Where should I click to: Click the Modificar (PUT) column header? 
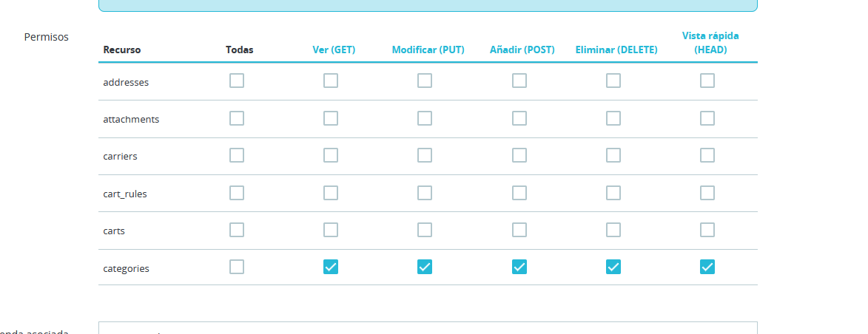428,50
